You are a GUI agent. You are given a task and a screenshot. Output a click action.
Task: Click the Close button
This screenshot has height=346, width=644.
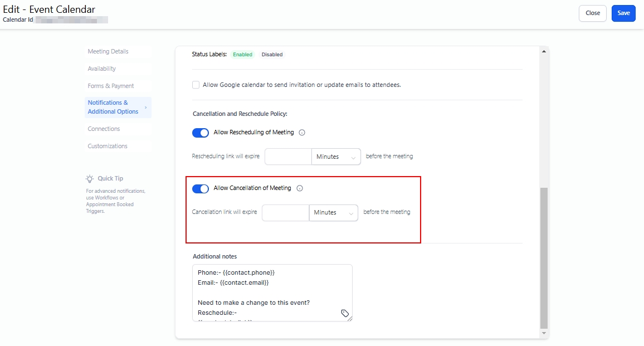593,13
